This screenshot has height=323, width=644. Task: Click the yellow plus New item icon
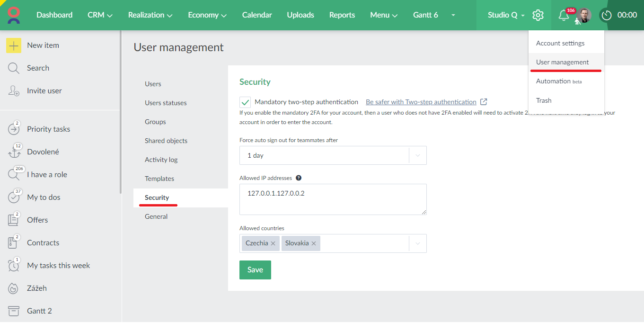tap(14, 45)
